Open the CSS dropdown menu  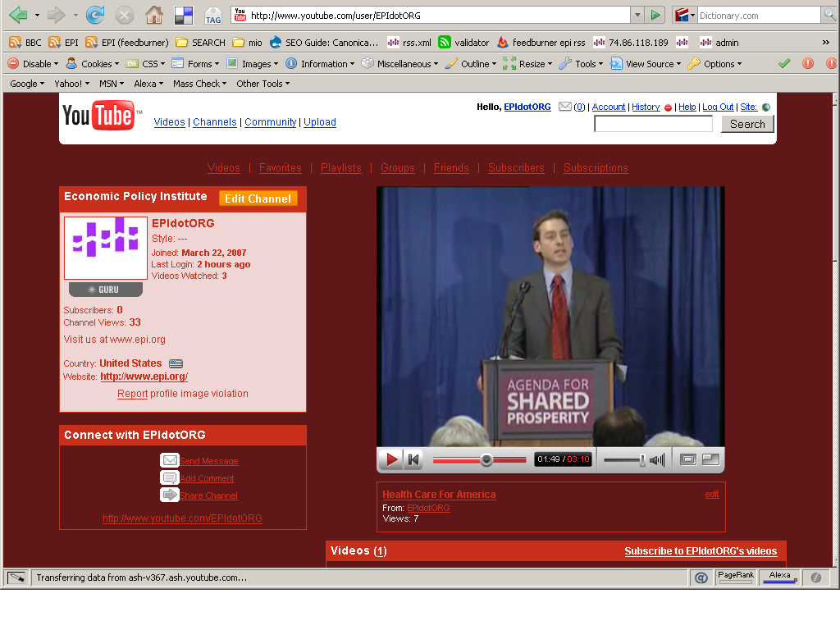145,64
